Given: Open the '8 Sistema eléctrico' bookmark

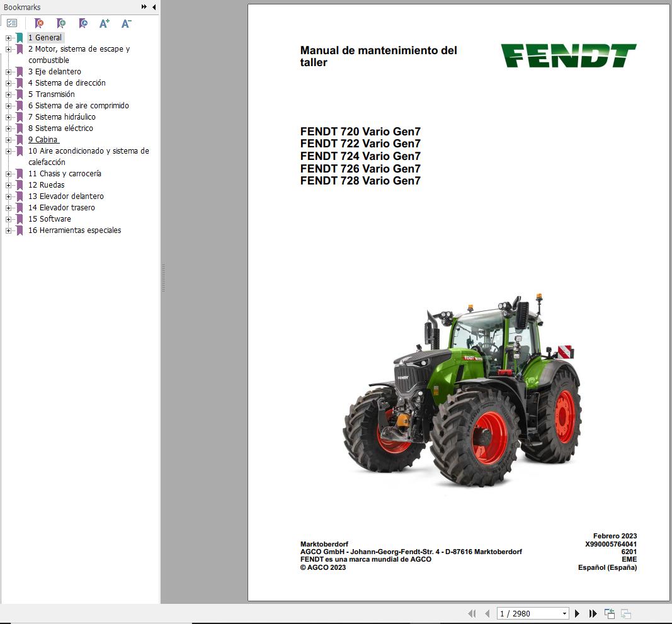Looking at the screenshot, I should 60,128.
